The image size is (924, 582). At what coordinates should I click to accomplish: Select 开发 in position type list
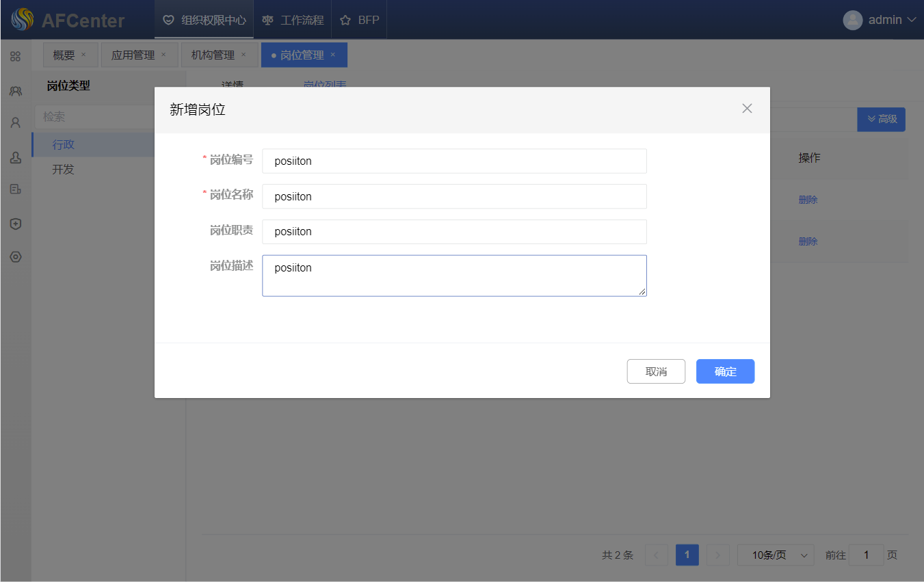[64, 170]
